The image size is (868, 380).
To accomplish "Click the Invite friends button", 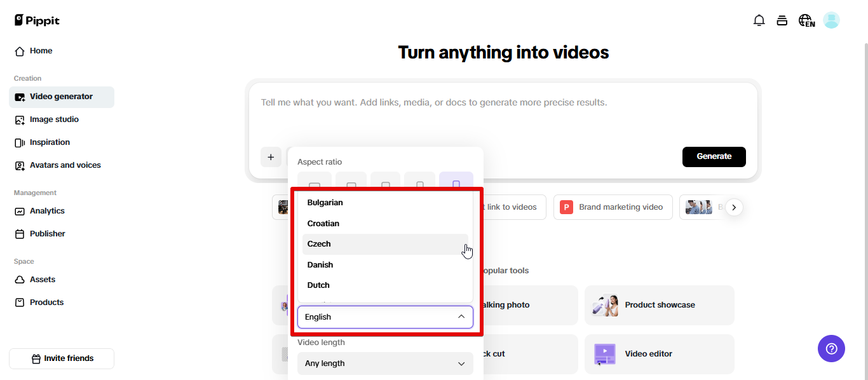I will pyautogui.click(x=61, y=358).
